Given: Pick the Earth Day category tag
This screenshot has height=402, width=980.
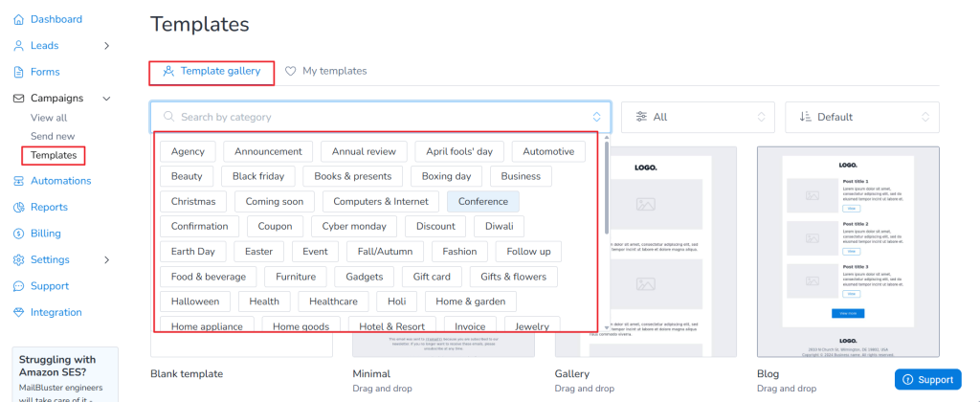Looking at the screenshot, I should (192, 252).
